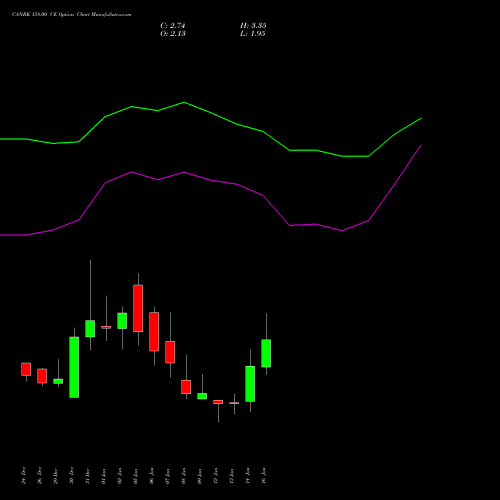
Task: Select the red candlestick above 06 Jan
Action: point(154,331)
